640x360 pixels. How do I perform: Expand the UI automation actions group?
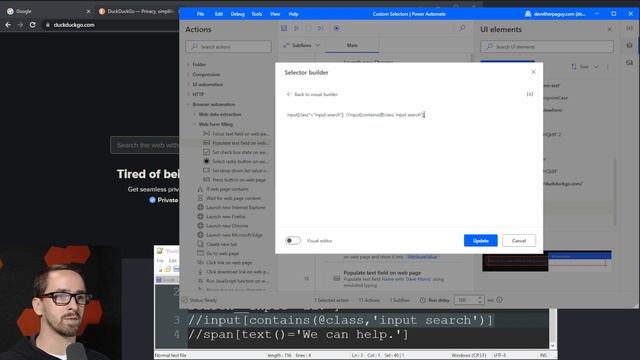point(189,84)
